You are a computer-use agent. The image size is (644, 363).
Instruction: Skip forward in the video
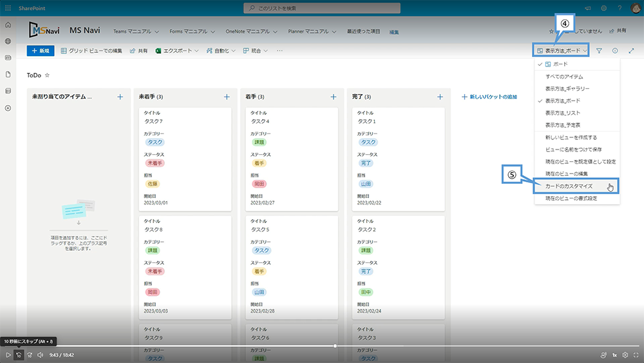pyautogui.click(x=30, y=355)
